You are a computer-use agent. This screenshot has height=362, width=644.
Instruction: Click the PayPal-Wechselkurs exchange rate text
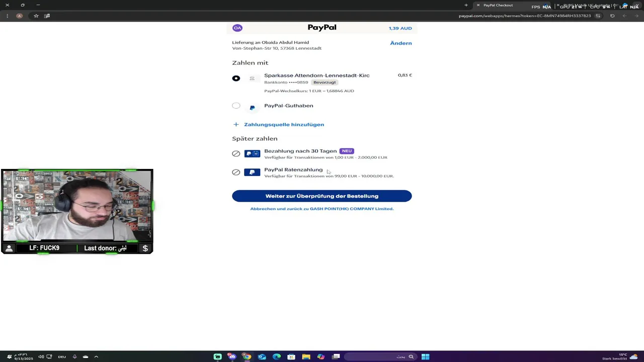click(309, 91)
